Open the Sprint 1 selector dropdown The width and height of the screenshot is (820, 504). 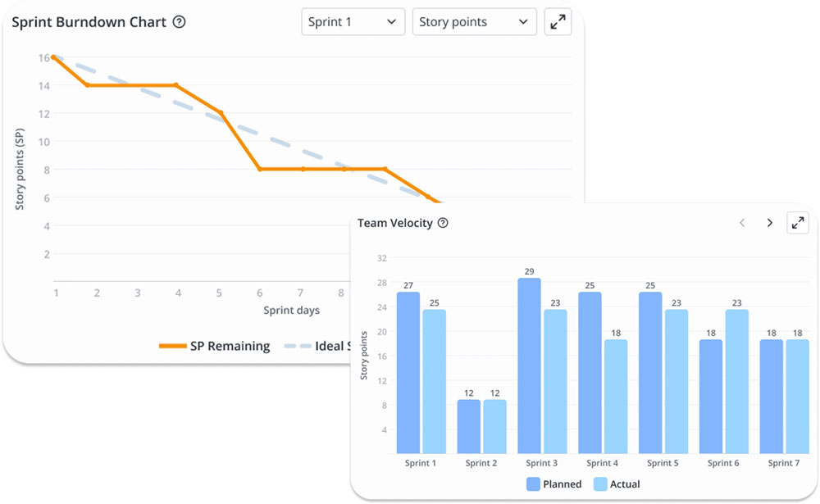353,22
